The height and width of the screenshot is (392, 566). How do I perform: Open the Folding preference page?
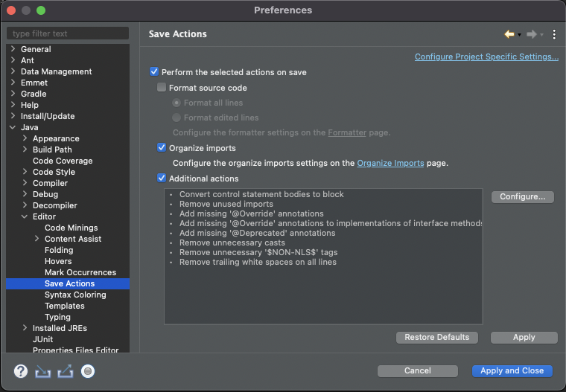(x=59, y=250)
